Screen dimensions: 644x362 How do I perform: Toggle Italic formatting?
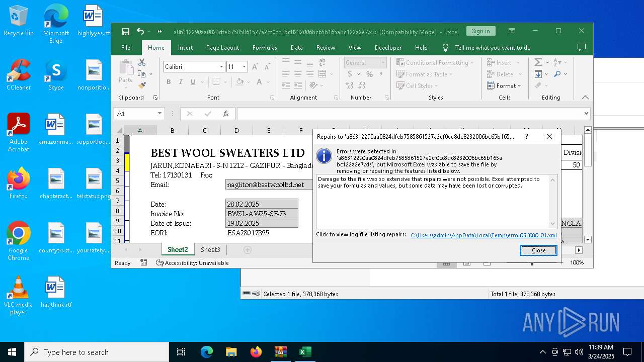[x=180, y=82]
